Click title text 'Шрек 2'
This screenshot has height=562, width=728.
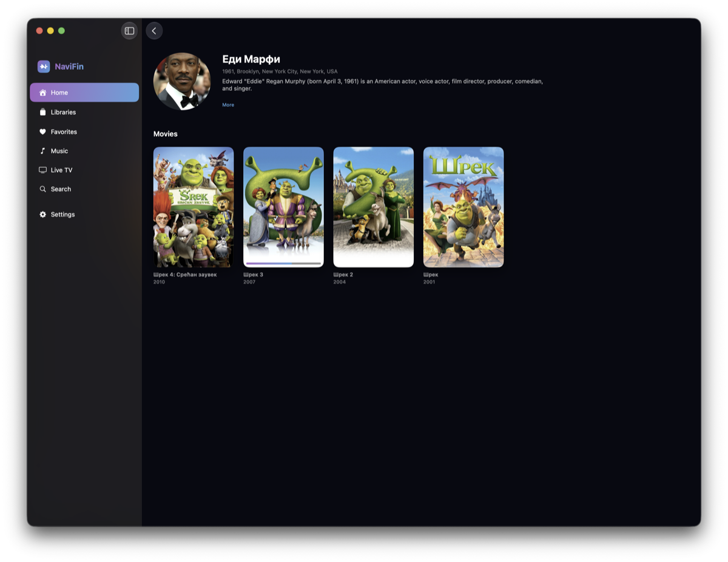tap(343, 275)
